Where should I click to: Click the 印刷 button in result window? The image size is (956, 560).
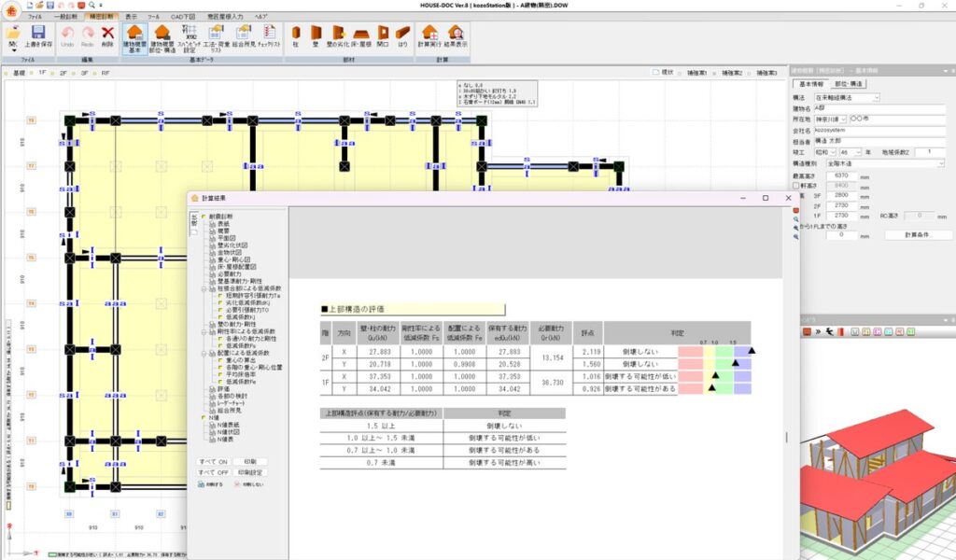[x=250, y=462]
